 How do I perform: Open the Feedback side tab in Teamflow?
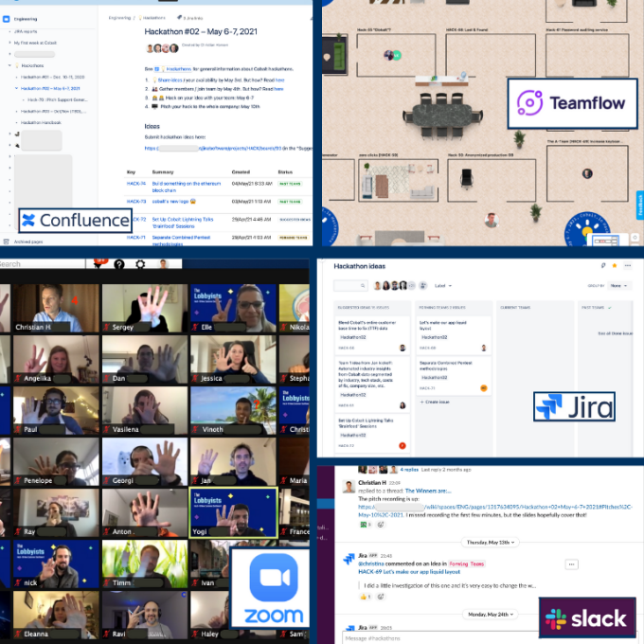(640, 205)
